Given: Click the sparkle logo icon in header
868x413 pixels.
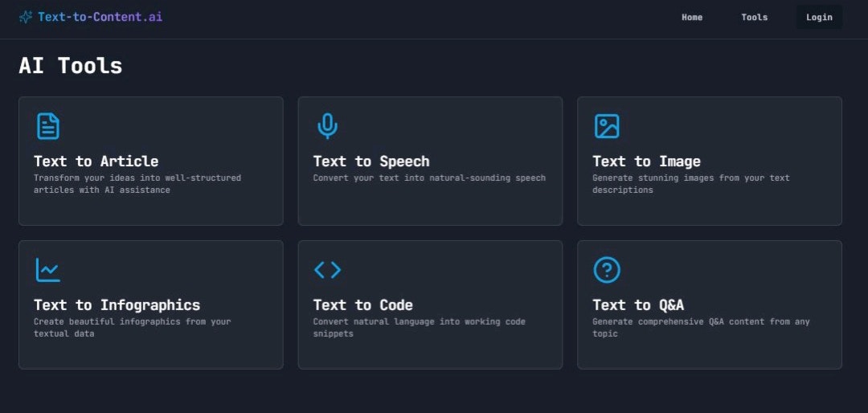Looking at the screenshot, I should pos(26,17).
